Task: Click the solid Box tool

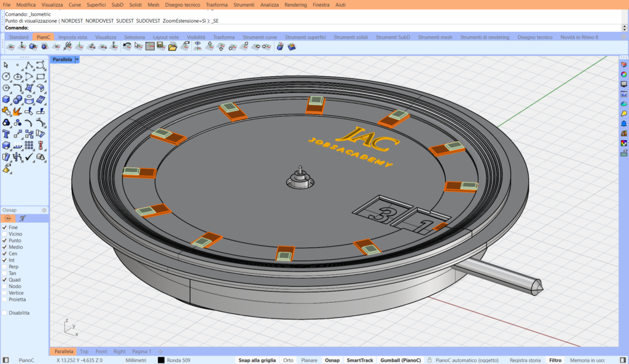Action: (6, 100)
